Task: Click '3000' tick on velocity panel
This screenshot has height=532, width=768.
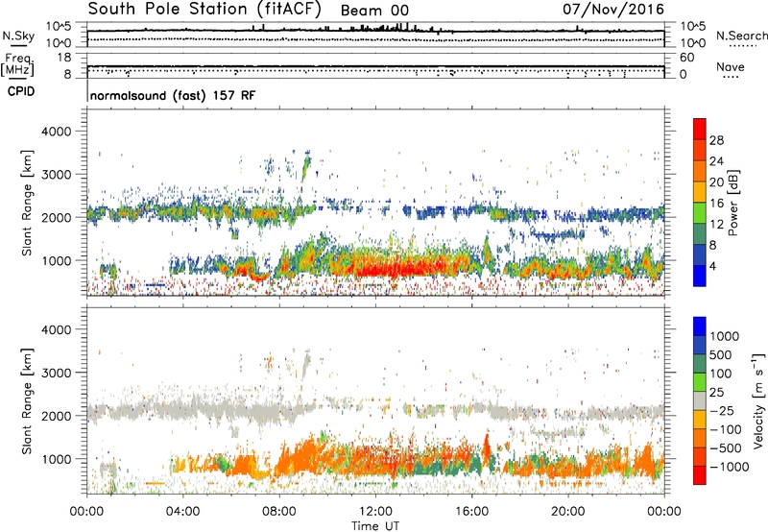Action: pos(56,373)
